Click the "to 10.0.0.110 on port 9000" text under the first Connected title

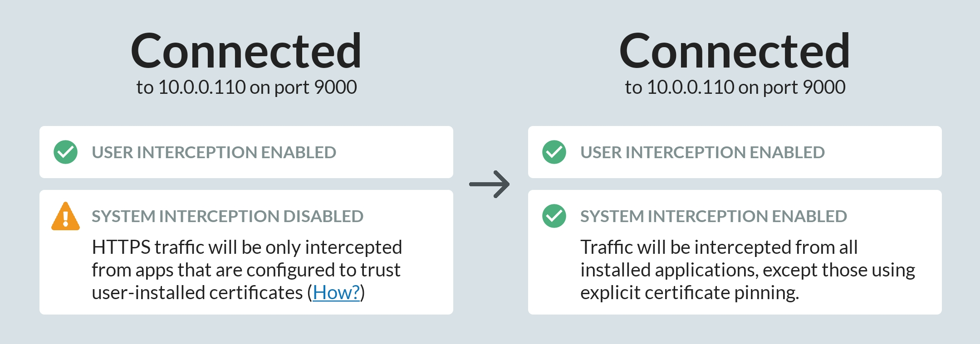(246, 87)
